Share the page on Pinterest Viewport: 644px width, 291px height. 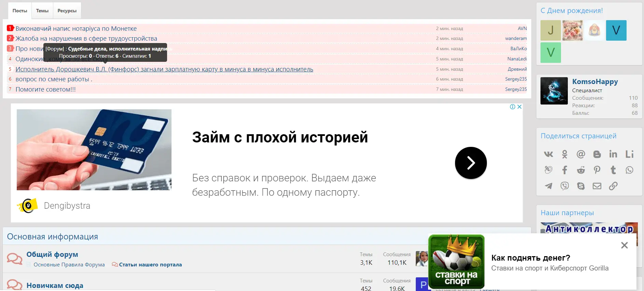[x=597, y=170]
